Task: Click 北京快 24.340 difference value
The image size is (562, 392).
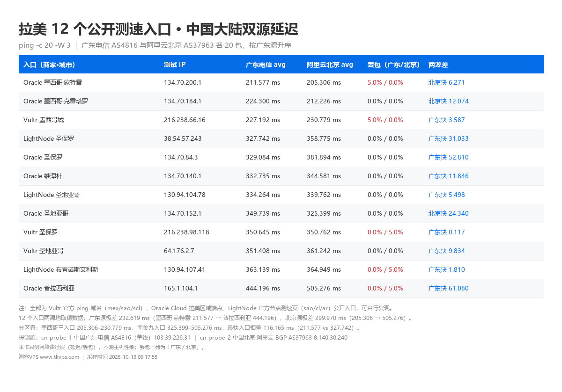Action: pyautogui.click(x=448, y=213)
